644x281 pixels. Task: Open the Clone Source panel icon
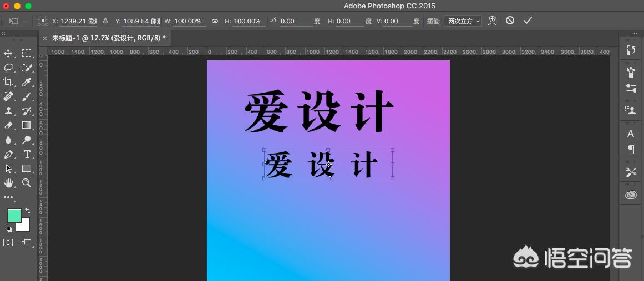pyautogui.click(x=631, y=110)
